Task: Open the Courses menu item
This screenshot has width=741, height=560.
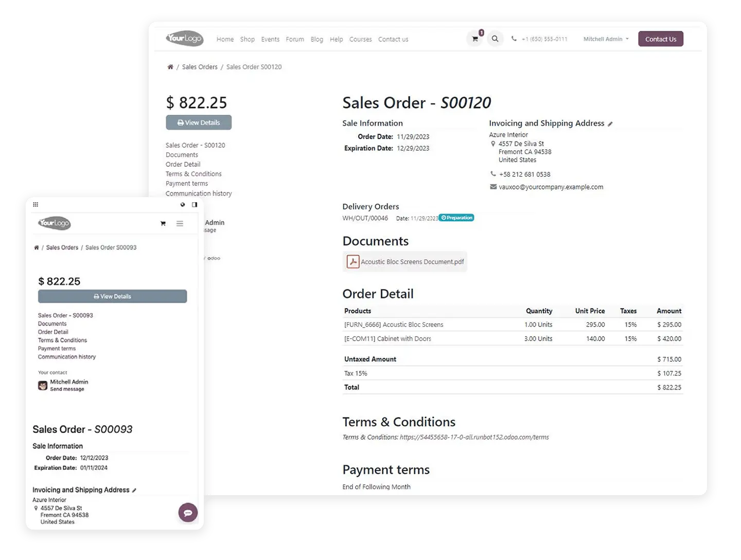Action: click(360, 39)
